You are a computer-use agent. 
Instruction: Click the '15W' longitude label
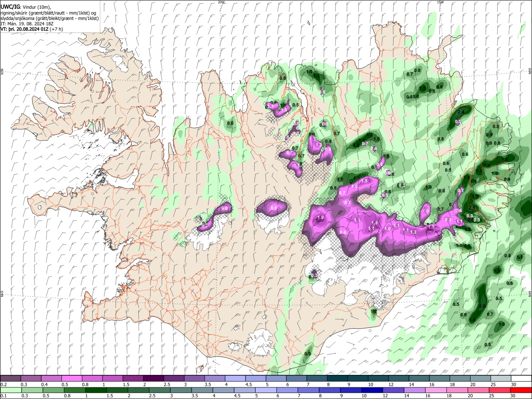[440, 2]
